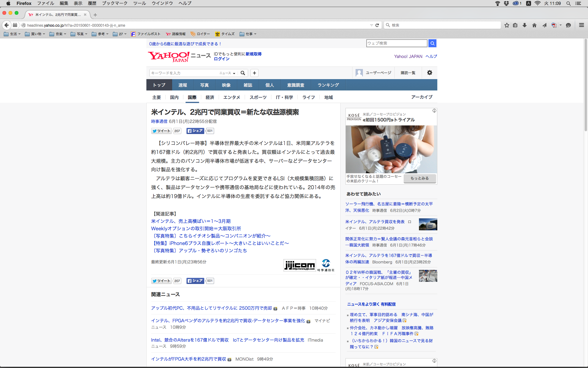Go to Firefox home page icon

pyautogui.click(x=534, y=25)
